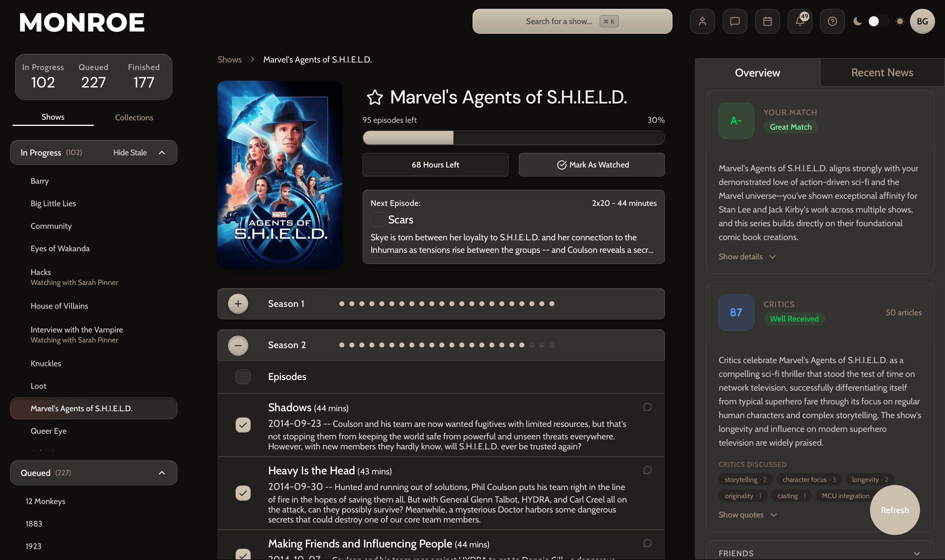Uncheck the Shadows episode checkbox

(243, 425)
